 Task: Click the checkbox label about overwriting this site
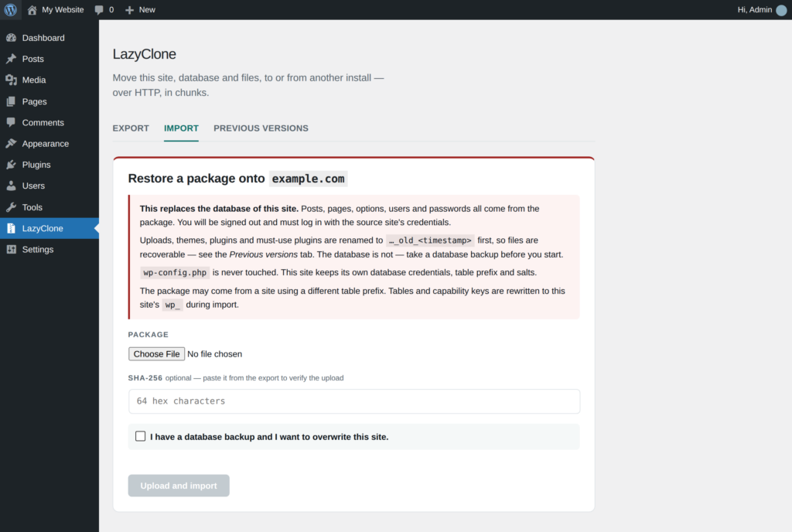tap(269, 437)
